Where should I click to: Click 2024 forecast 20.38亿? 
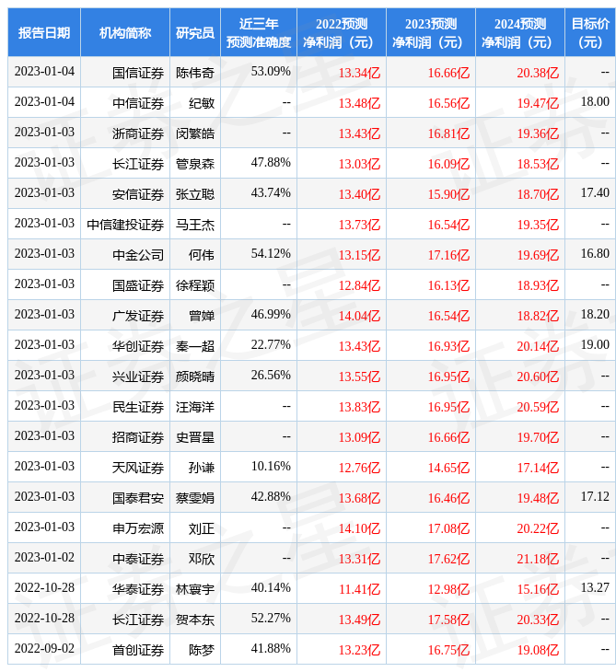(538, 73)
